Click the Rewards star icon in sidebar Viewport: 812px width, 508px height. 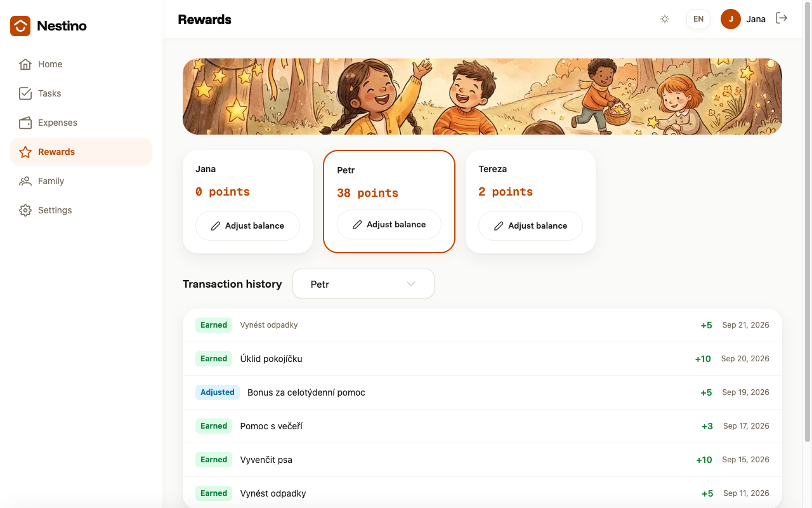[x=25, y=152]
